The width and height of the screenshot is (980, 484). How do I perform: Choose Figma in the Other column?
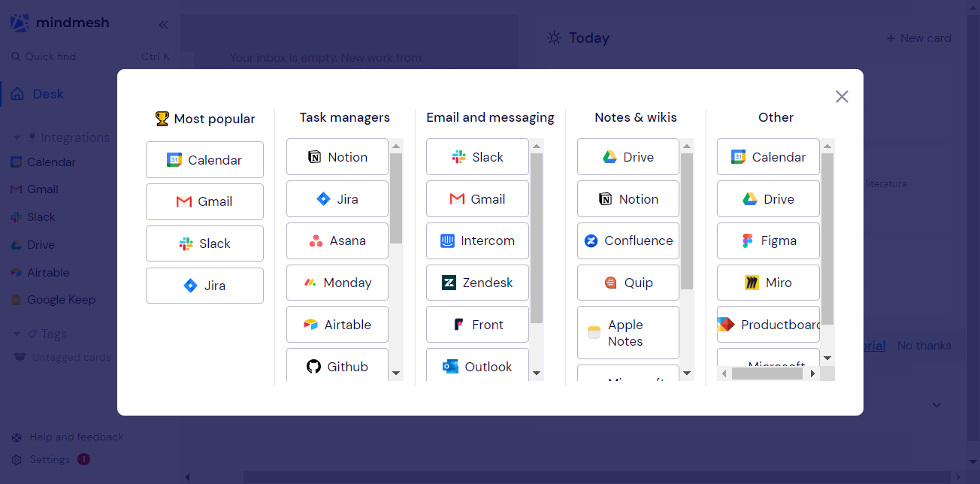[768, 241]
